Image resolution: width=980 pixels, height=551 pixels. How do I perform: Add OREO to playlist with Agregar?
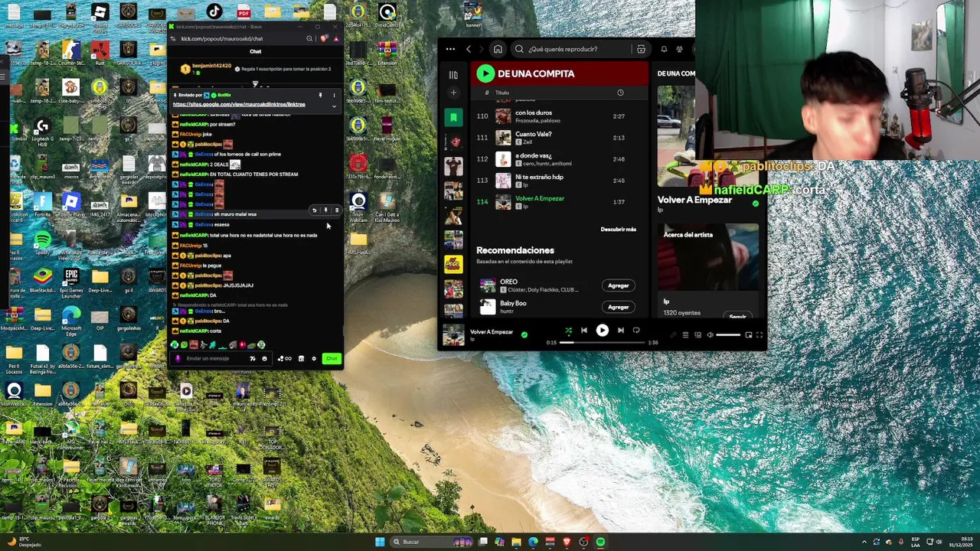618,285
